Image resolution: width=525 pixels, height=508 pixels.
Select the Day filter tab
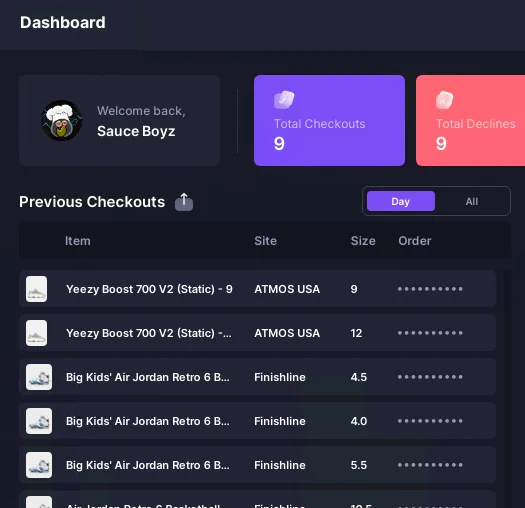[401, 201]
